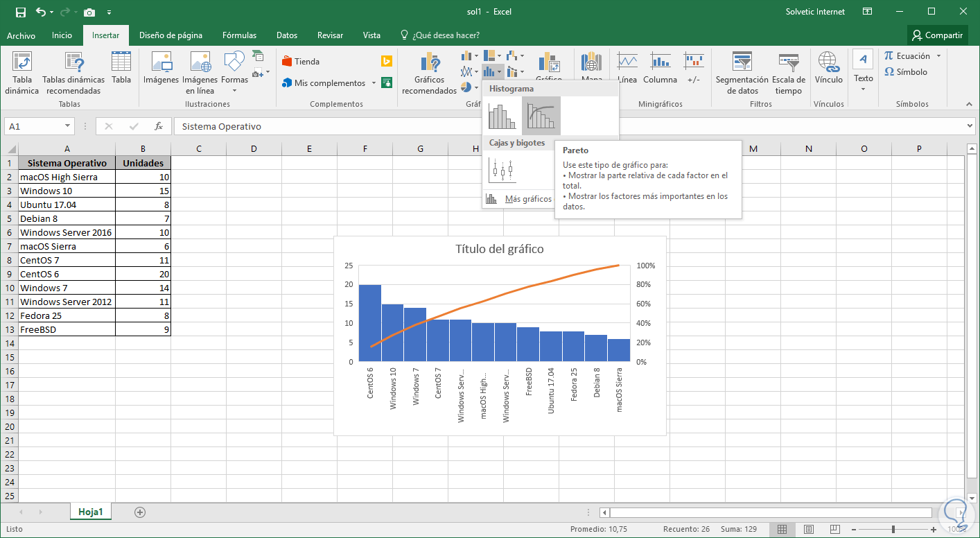The width and height of the screenshot is (980, 538).
Task: Pick the Cajas y bigotes chart
Action: 502,170
